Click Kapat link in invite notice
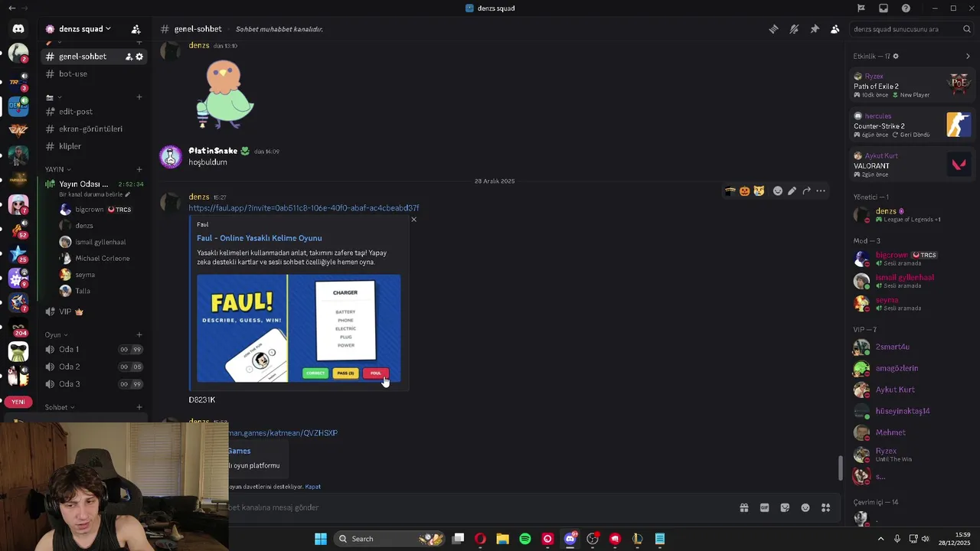Image resolution: width=980 pixels, height=551 pixels. pos(312,487)
